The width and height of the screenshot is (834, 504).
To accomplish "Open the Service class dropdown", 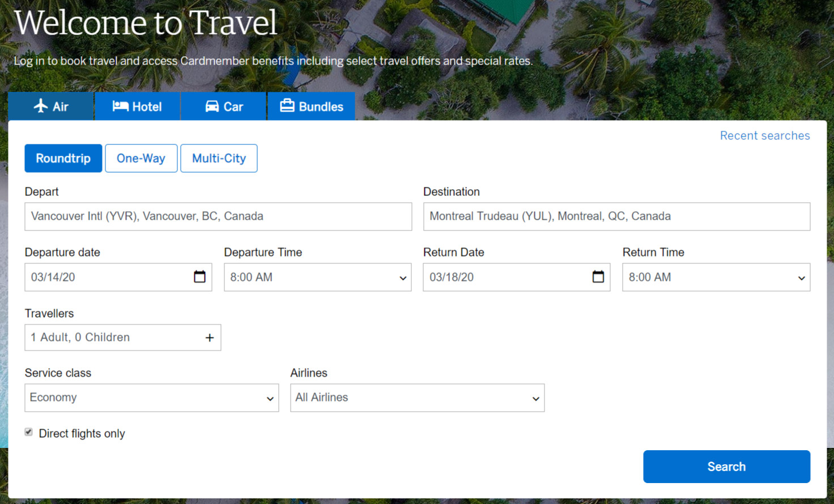I will pos(151,398).
